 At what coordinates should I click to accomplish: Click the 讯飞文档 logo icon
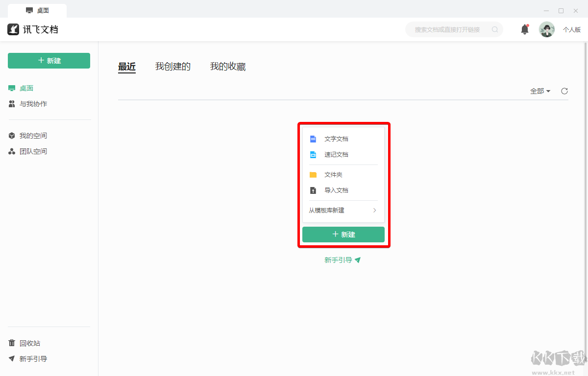point(13,29)
